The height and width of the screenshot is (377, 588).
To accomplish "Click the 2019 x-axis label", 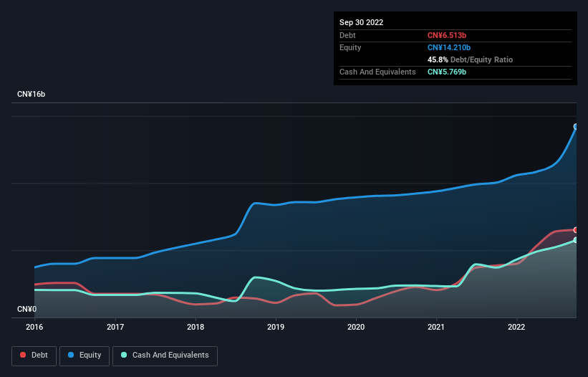I will point(276,327).
